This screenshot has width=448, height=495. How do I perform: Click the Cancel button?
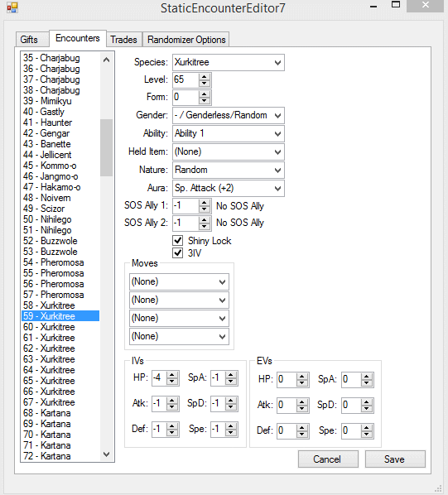point(328,459)
